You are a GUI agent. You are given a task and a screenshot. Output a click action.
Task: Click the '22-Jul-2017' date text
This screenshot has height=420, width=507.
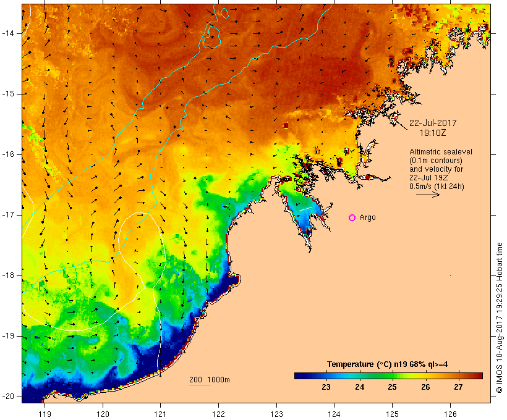pyautogui.click(x=433, y=123)
